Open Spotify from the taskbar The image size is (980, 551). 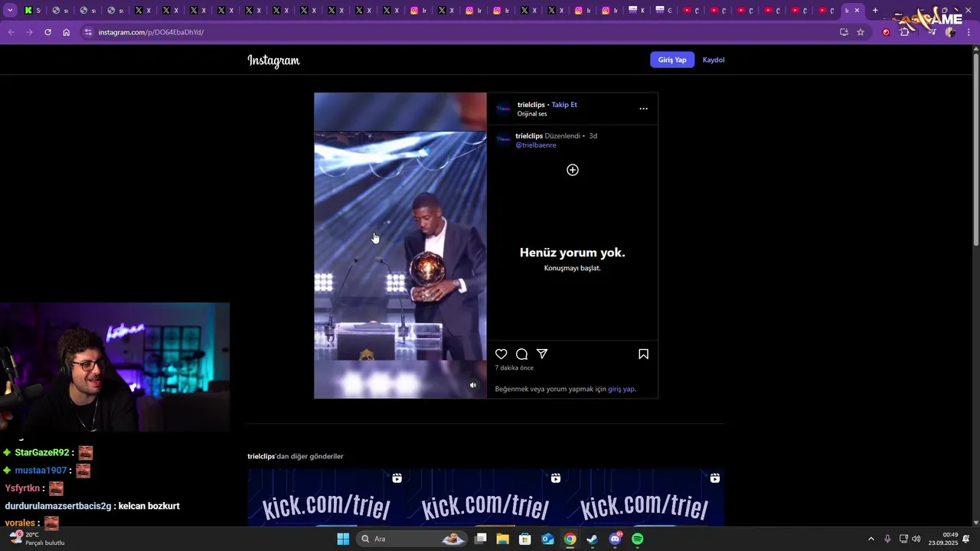[x=638, y=539]
